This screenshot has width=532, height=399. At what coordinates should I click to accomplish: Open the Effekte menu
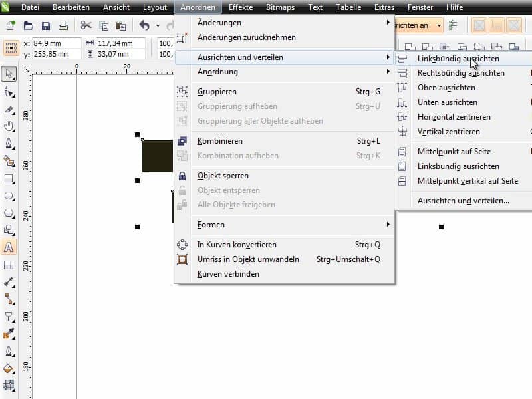click(x=240, y=7)
